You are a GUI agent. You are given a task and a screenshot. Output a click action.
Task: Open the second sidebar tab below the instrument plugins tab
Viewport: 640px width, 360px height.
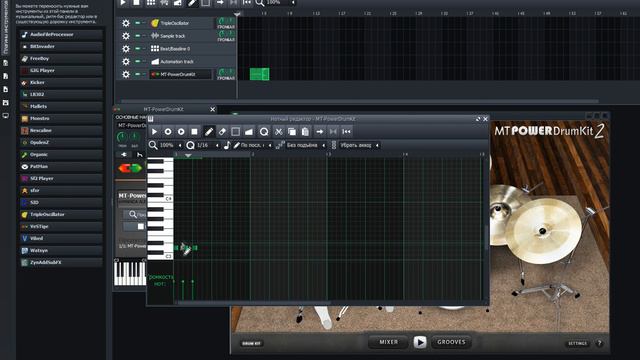[x=6, y=63]
